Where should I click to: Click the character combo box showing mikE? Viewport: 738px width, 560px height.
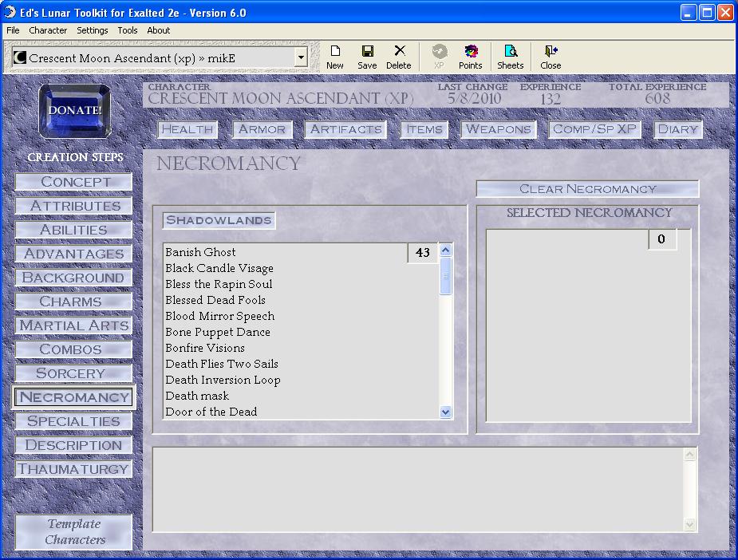pyautogui.click(x=160, y=58)
